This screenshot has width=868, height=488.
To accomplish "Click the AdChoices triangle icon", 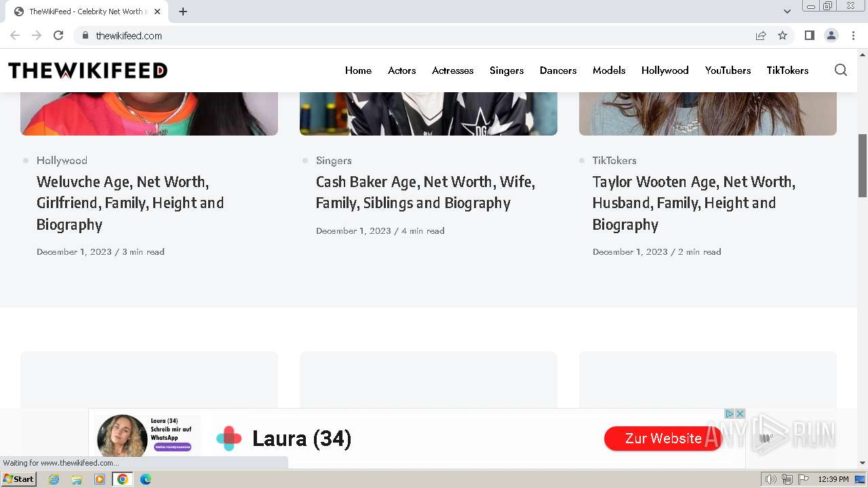I will [x=730, y=413].
